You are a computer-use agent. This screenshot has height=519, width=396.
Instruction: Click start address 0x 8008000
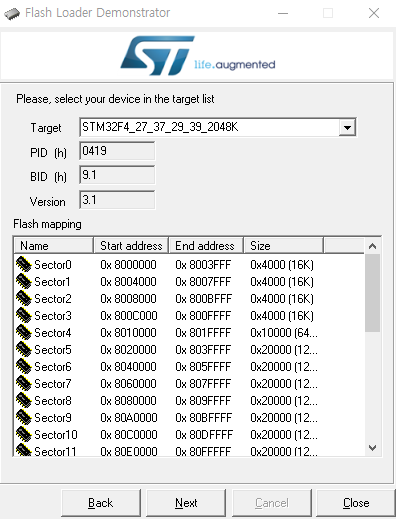pos(128,299)
